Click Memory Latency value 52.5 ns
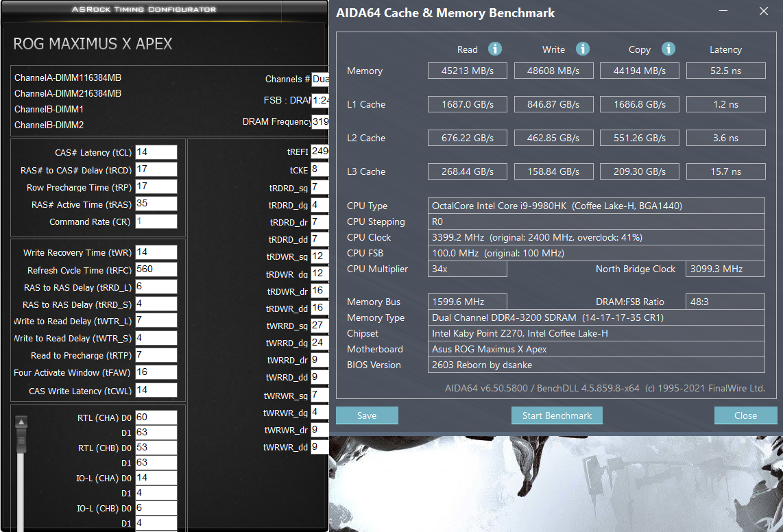This screenshot has width=783, height=532. (726, 71)
